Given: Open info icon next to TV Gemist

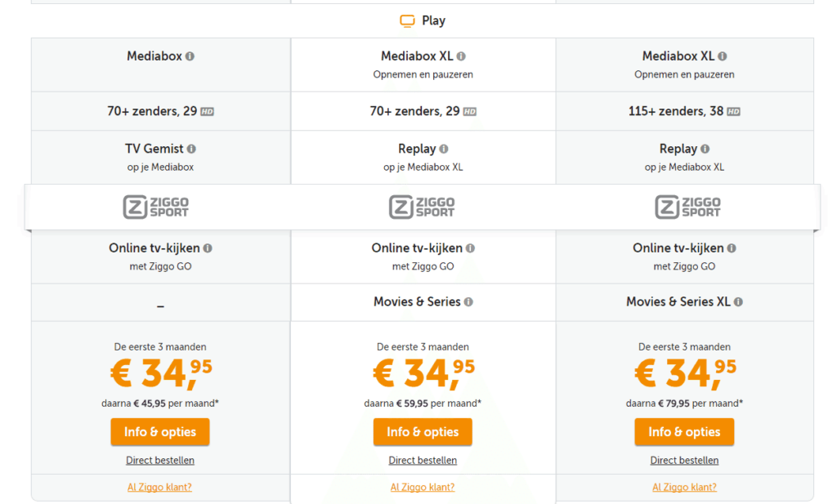Looking at the screenshot, I should click(x=191, y=149).
